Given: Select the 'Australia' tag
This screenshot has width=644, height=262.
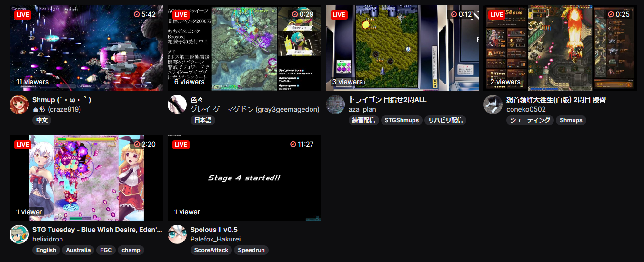Looking at the screenshot, I should (78, 250).
